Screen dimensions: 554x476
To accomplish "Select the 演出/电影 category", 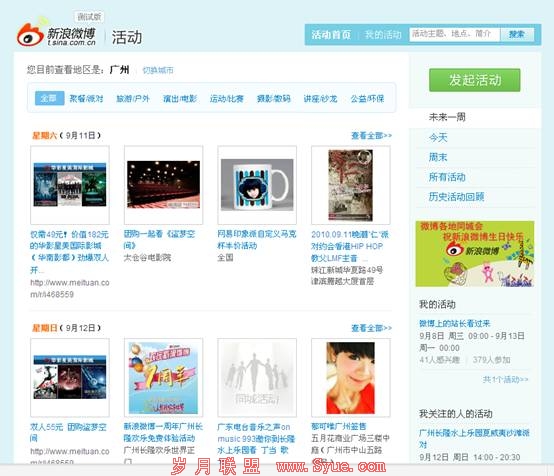I will [x=180, y=99].
